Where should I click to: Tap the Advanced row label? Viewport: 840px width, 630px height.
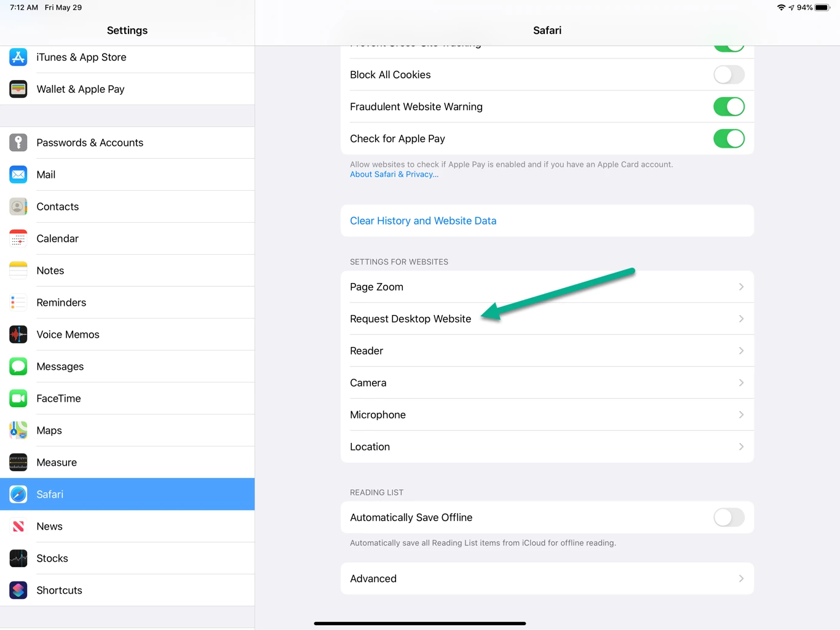[x=373, y=578]
